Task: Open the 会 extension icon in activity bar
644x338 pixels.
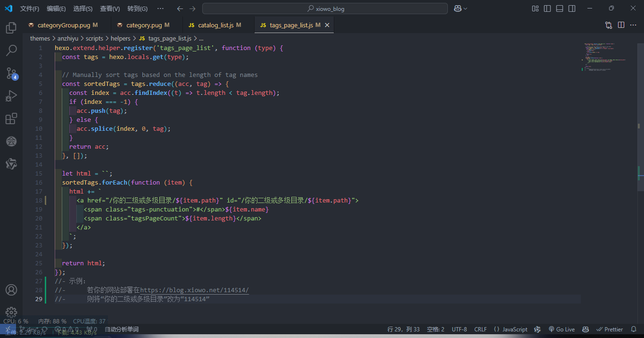Action: click(x=11, y=141)
